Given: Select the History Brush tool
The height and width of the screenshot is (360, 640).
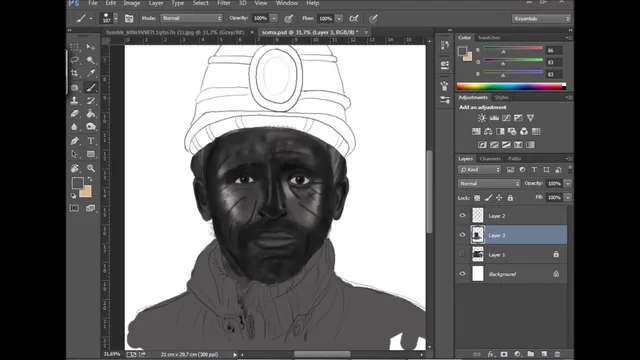Looking at the screenshot, I should (x=91, y=100).
